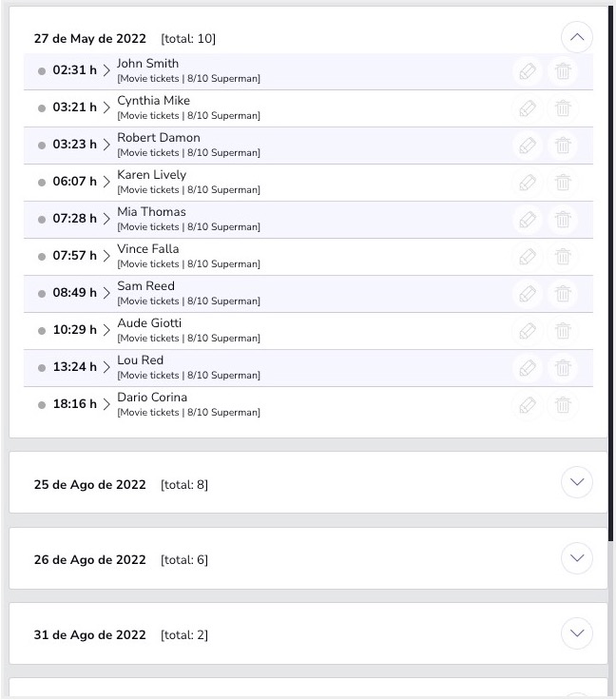
Task: Open John Smith's details via 02:31 chevron
Action: [x=106, y=70]
